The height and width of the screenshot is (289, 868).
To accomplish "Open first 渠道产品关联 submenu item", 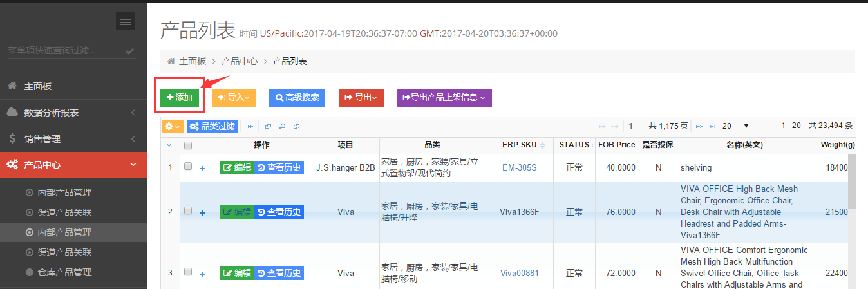I will tap(64, 212).
